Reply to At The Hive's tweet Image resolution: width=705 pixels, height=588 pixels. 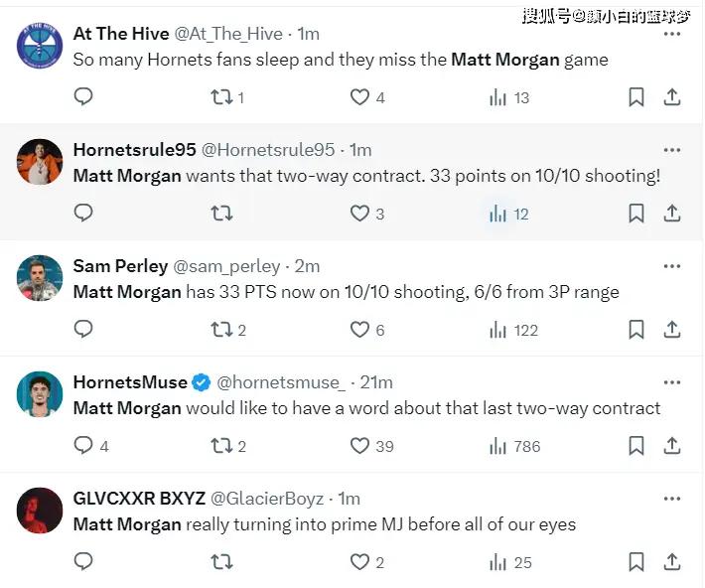84,96
